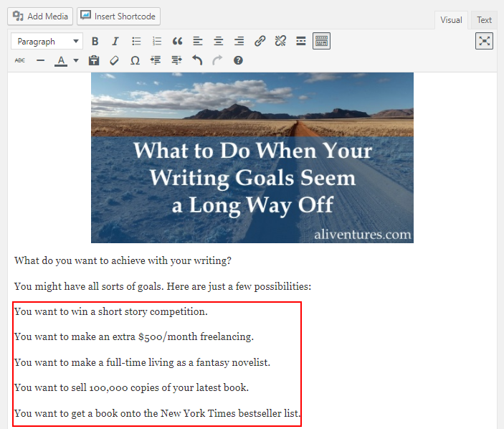
Task: Enable distraction-free writing mode
Action: click(485, 42)
